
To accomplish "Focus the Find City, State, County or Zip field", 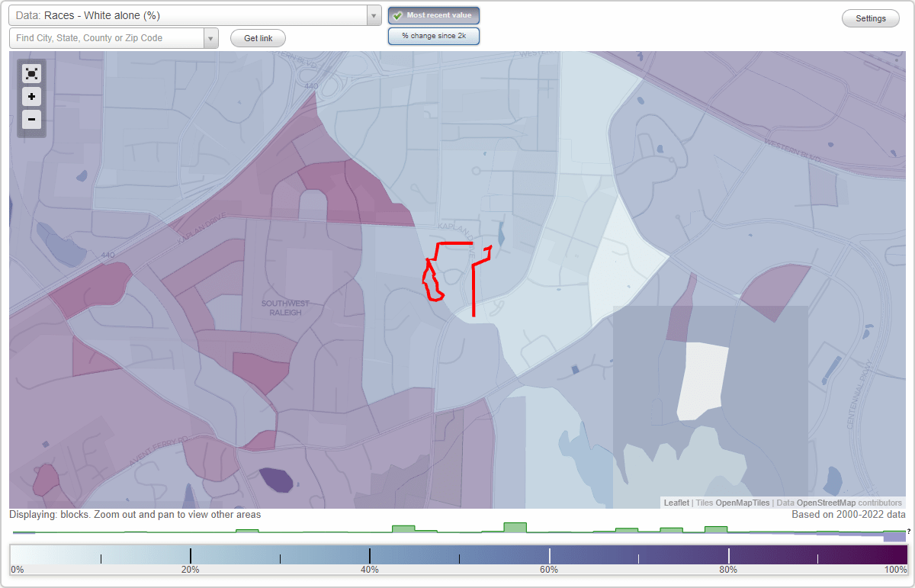I will (x=107, y=38).
